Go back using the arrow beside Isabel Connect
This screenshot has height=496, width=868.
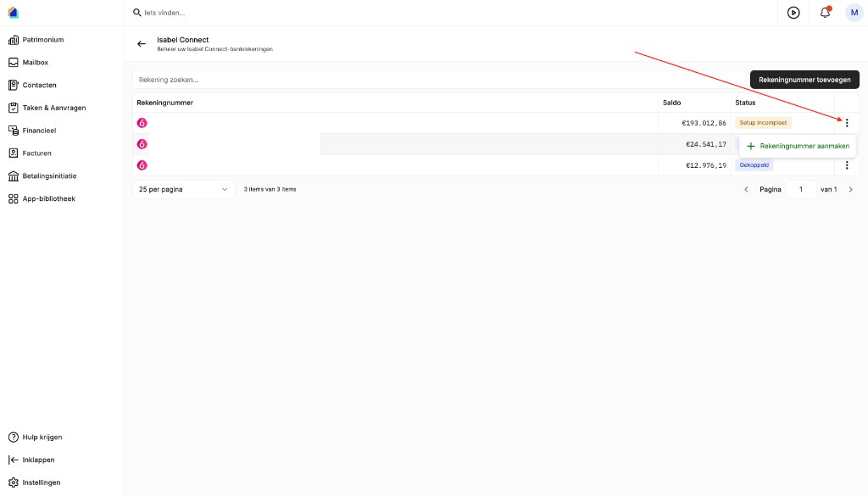pyautogui.click(x=142, y=44)
